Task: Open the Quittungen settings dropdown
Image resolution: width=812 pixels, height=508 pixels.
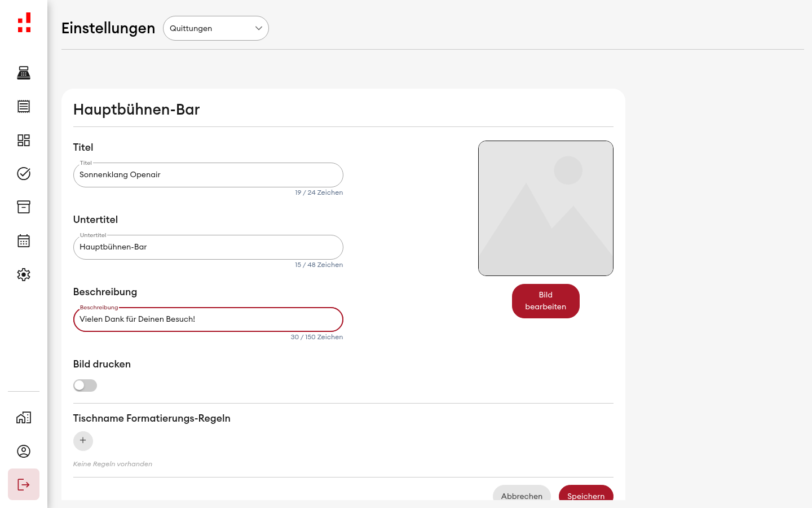Action: (x=216, y=28)
